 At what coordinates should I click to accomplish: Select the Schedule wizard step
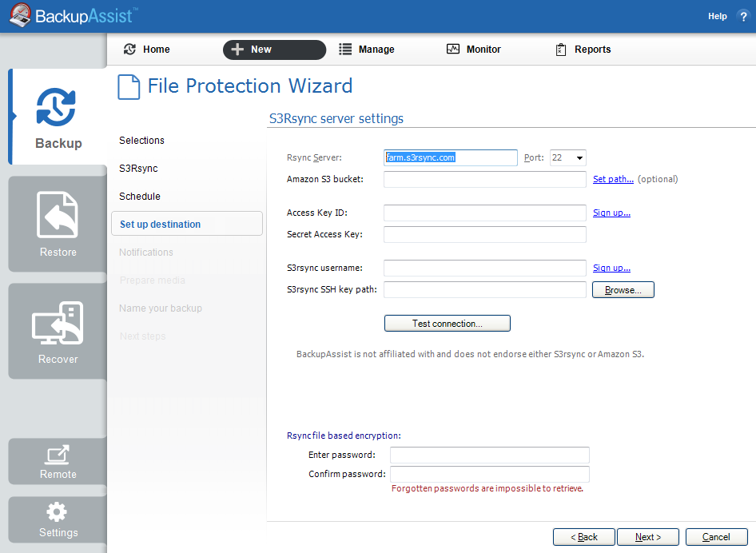[x=140, y=197]
